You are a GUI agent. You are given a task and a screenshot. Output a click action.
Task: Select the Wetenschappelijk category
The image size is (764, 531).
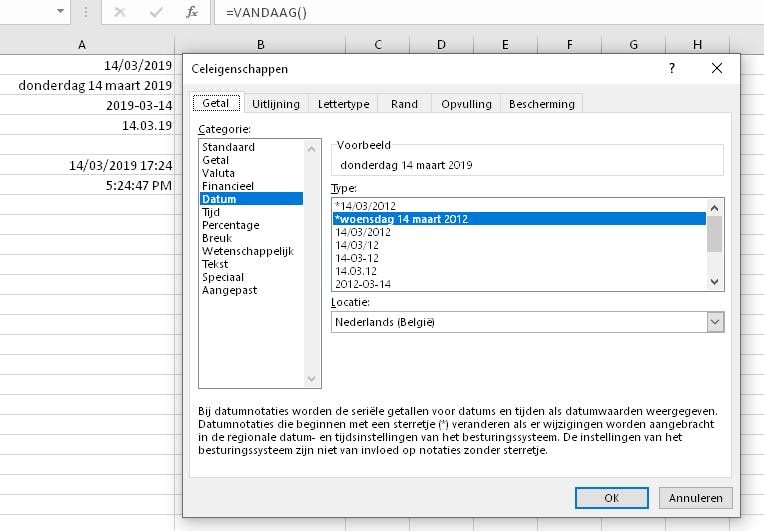click(x=251, y=251)
